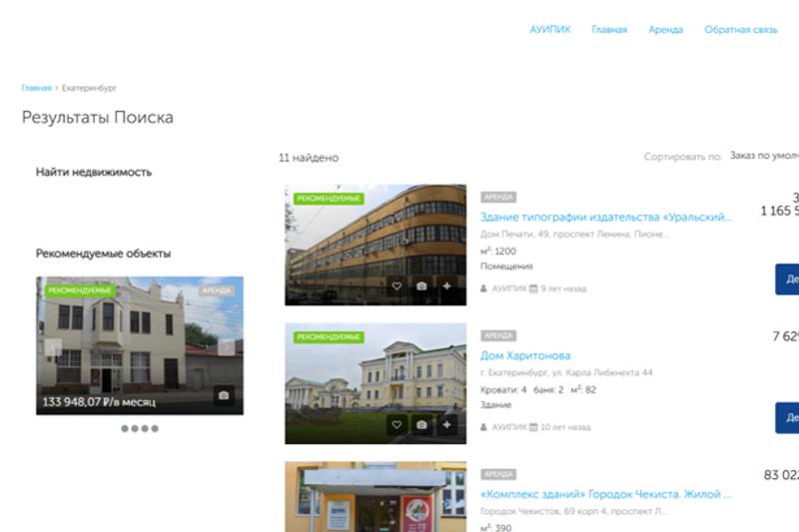
Task: Click camera icon on Дом Харитонова photo
Action: 421,425
